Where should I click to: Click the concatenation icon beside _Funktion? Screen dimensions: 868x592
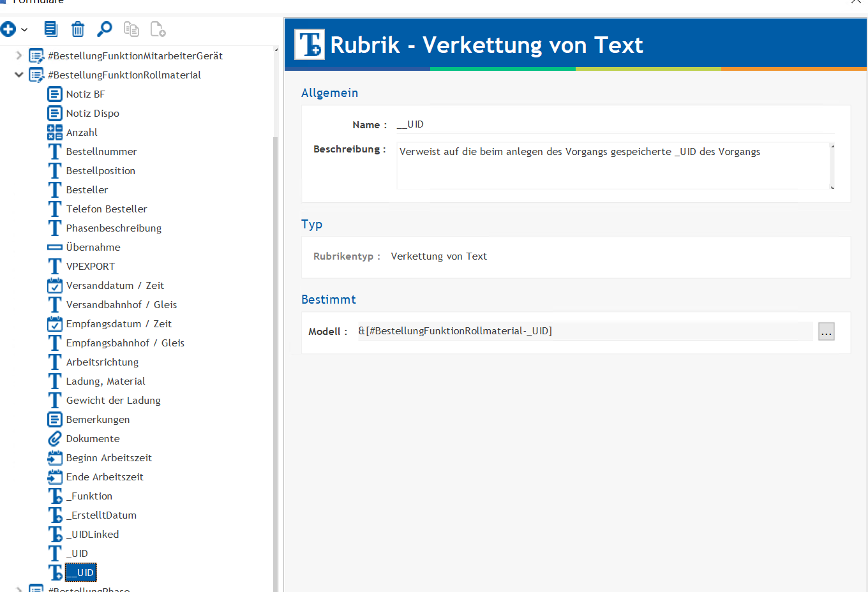pyautogui.click(x=55, y=496)
